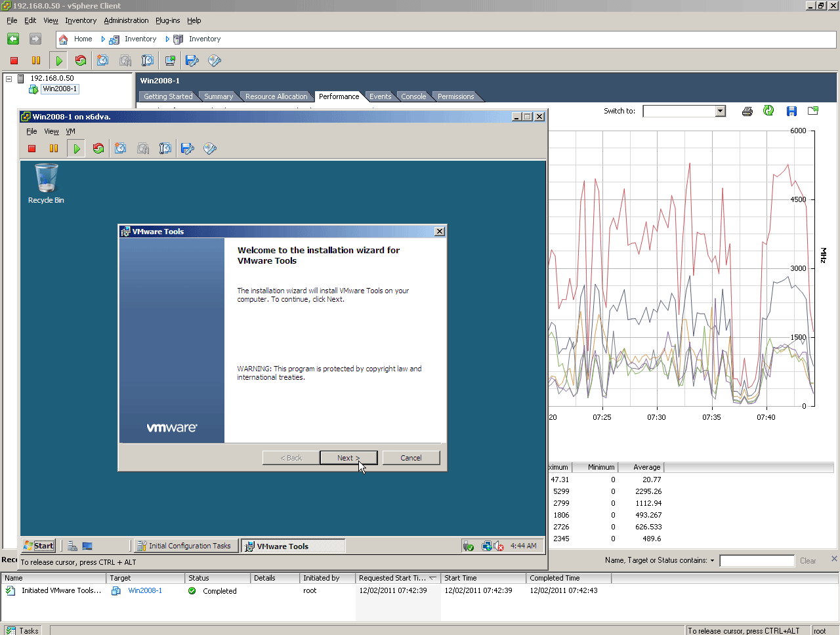Switch to the Events tab
The height and width of the screenshot is (635, 840).
point(380,96)
